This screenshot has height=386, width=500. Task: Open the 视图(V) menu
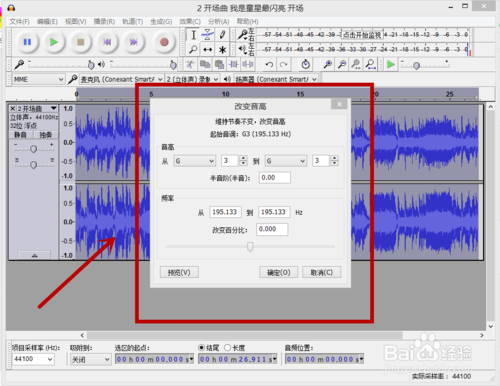[76, 22]
